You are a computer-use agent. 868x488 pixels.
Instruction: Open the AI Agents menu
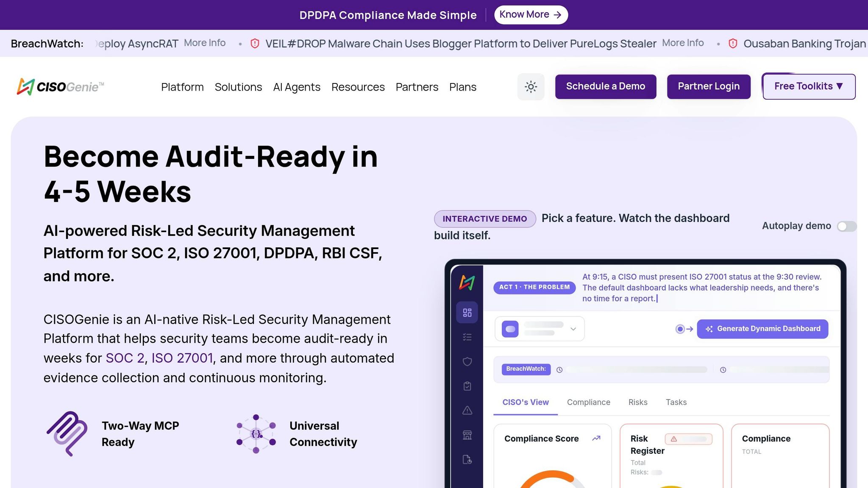[x=297, y=87]
